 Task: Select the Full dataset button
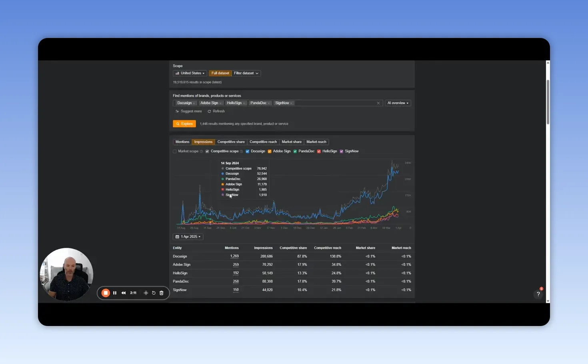(220, 73)
